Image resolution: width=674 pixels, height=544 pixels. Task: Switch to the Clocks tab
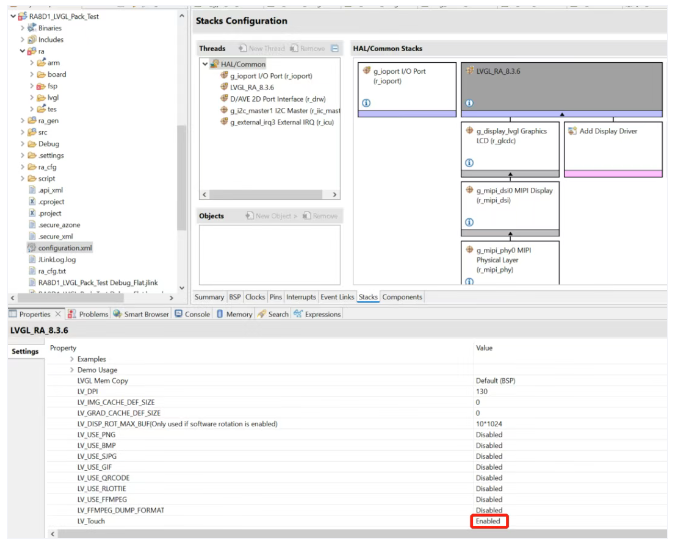[255, 297]
